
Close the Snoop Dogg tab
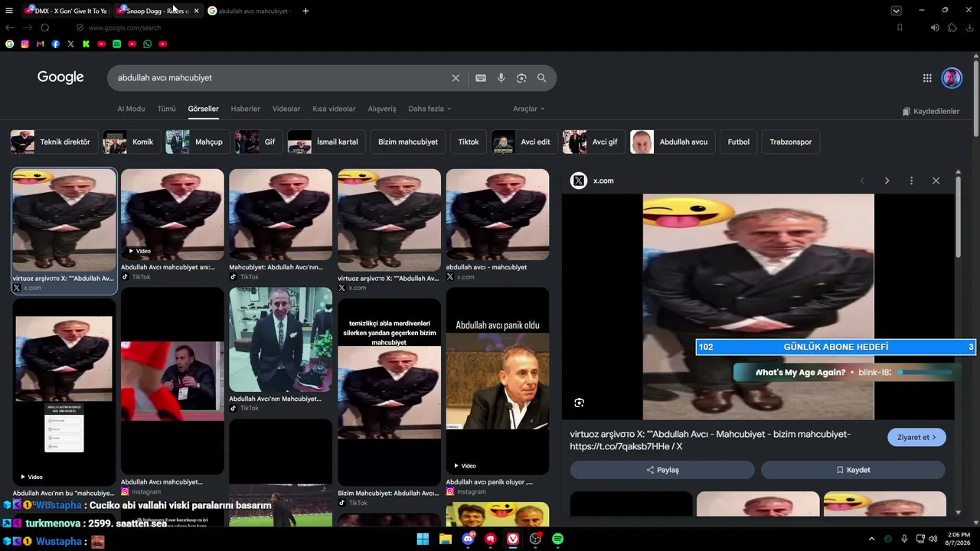[196, 11]
